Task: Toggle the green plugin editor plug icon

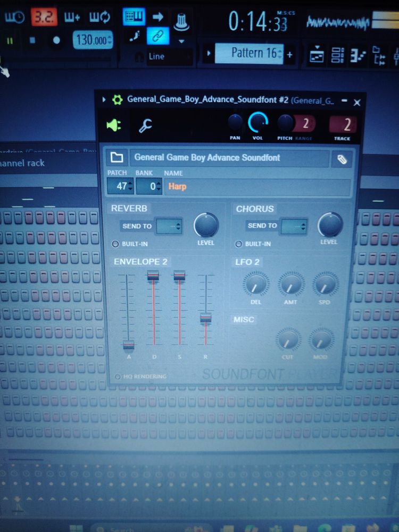Action: (x=114, y=126)
